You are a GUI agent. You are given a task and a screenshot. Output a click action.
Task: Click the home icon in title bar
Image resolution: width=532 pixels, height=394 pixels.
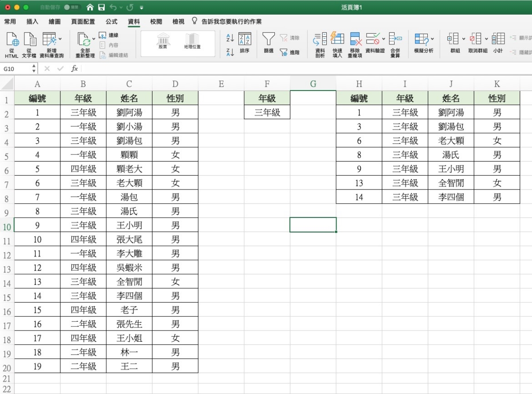(90, 8)
